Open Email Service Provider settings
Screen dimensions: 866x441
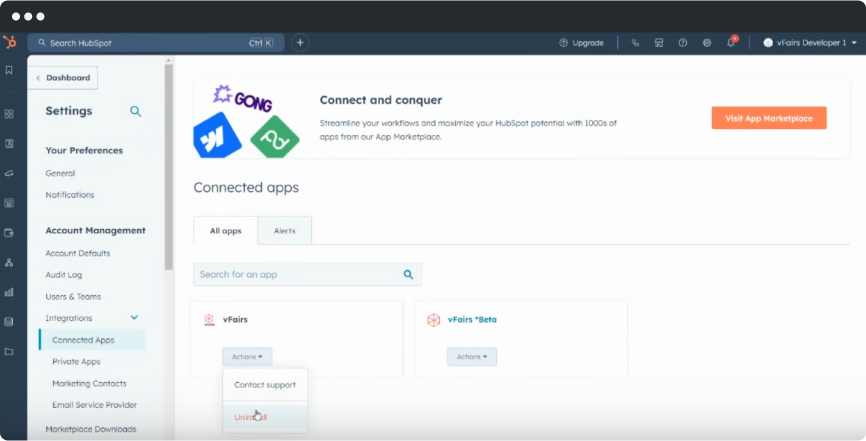[x=94, y=405]
